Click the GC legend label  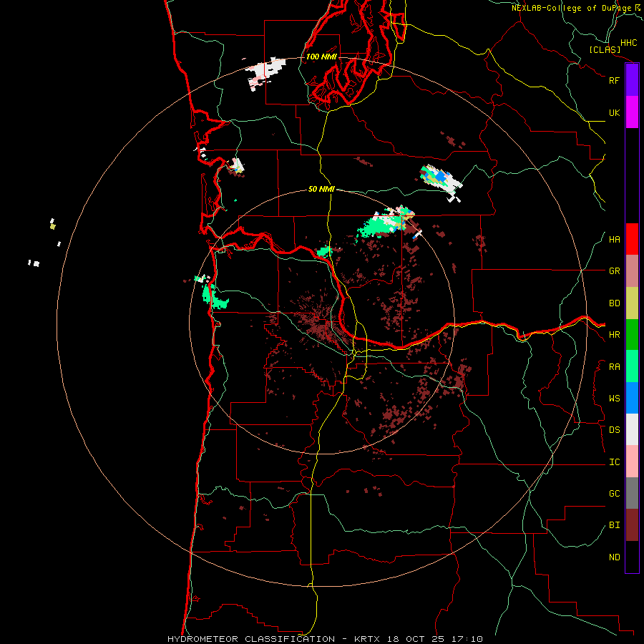[x=615, y=494]
